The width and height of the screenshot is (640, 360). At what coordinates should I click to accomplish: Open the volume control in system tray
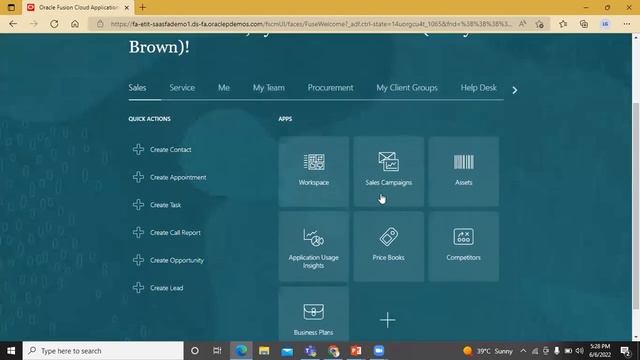[580, 351]
